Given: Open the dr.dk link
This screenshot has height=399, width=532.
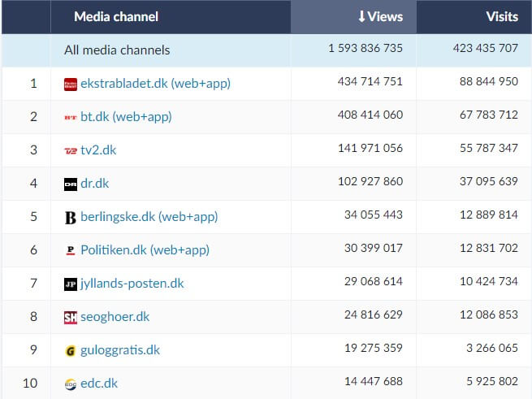Looking at the screenshot, I should pos(94,184).
